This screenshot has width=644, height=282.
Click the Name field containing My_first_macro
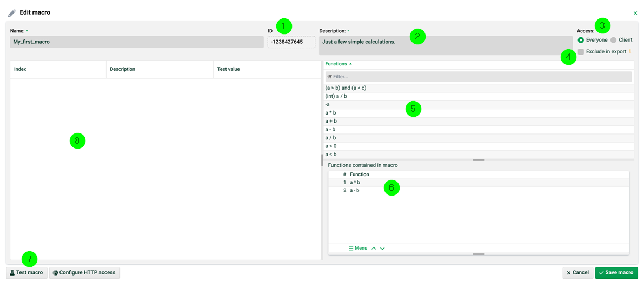pyautogui.click(x=136, y=42)
